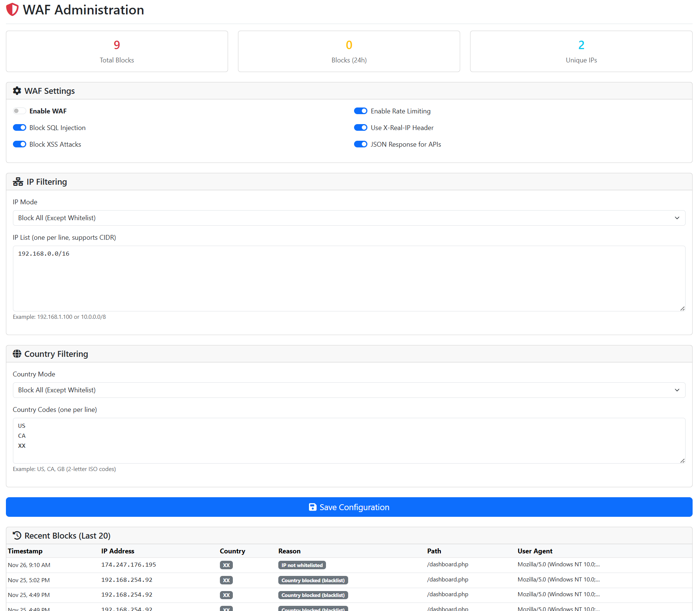700x611 pixels.
Task: Click the IP not whitelisted reason badge
Action: [302, 565]
